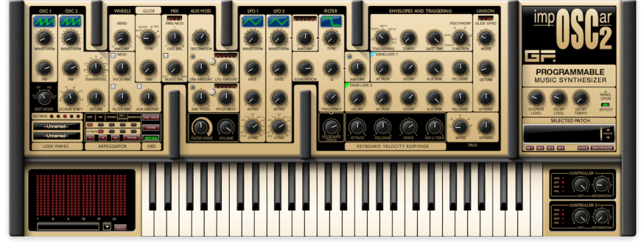Click the Save button under Selected Patch
644x247 pixels.
(x=583, y=148)
